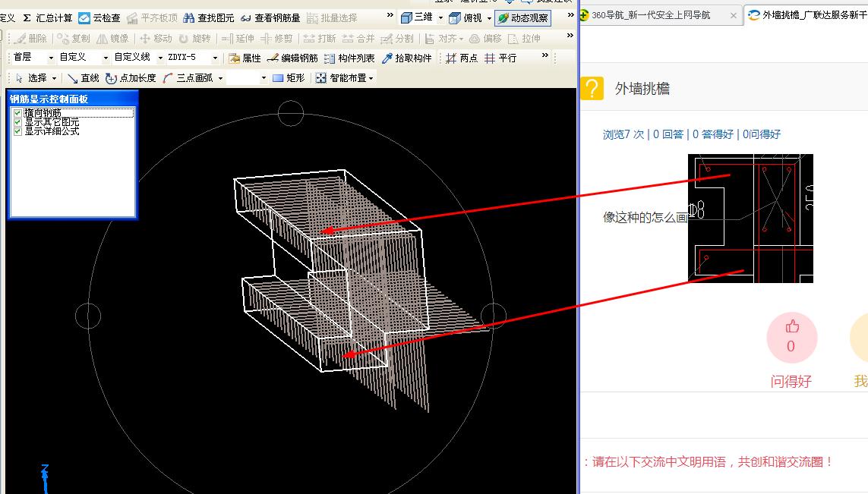Close the 360导航 browser tab

pos(734,15)
